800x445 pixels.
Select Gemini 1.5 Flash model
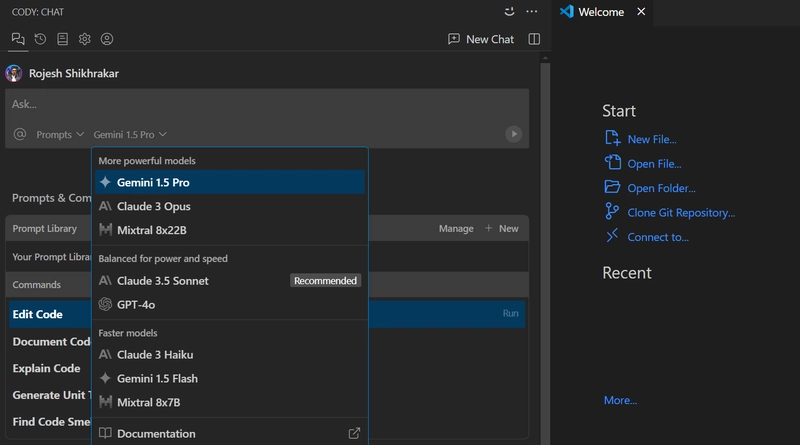(x=157, y=379)
